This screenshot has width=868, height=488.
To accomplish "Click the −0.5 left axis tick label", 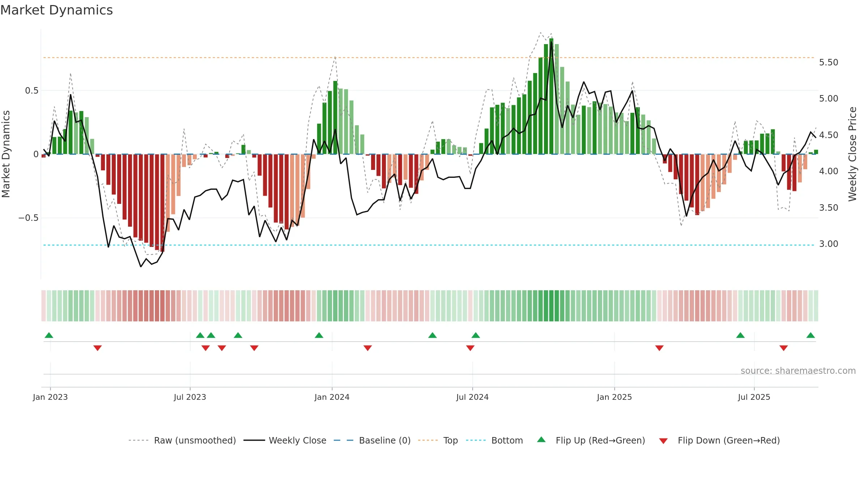I will pos(29,218).
